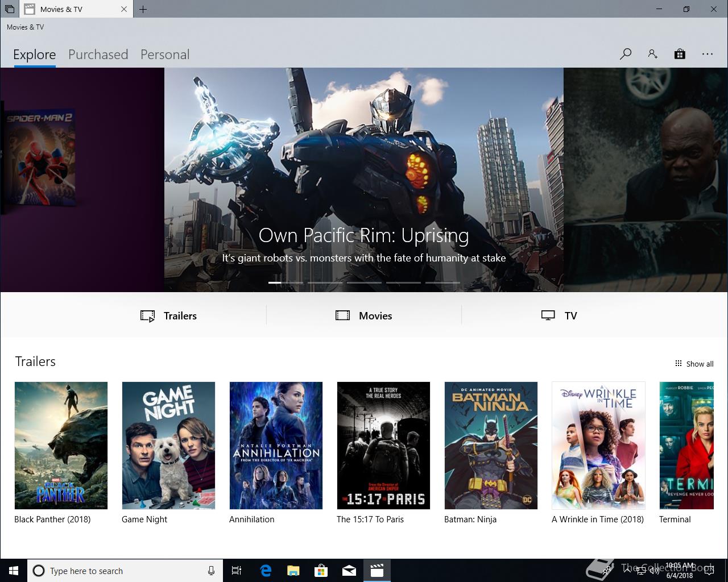Click 'A Wrinkle in Time (2018)' text
This screenshot has height=582, width=728.
point(598,519)
